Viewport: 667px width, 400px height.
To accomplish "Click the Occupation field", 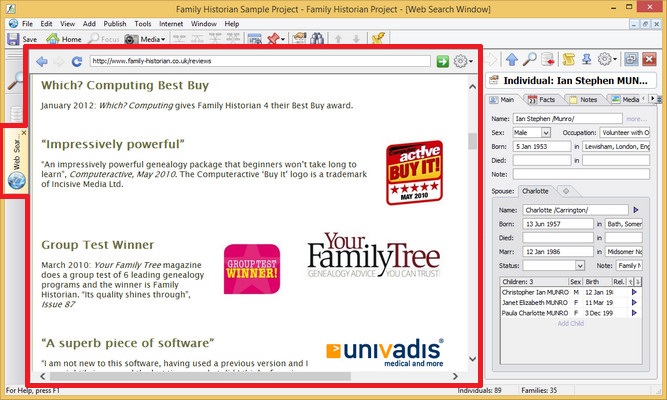I will point(624,133).
